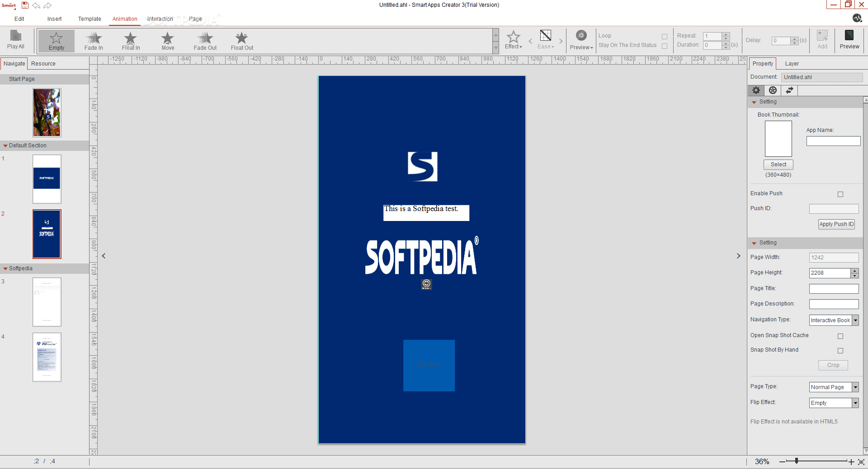This screenshot has width=868, height=470.
Task: Click the undo arrow
Action: click(x=36, y=5)
